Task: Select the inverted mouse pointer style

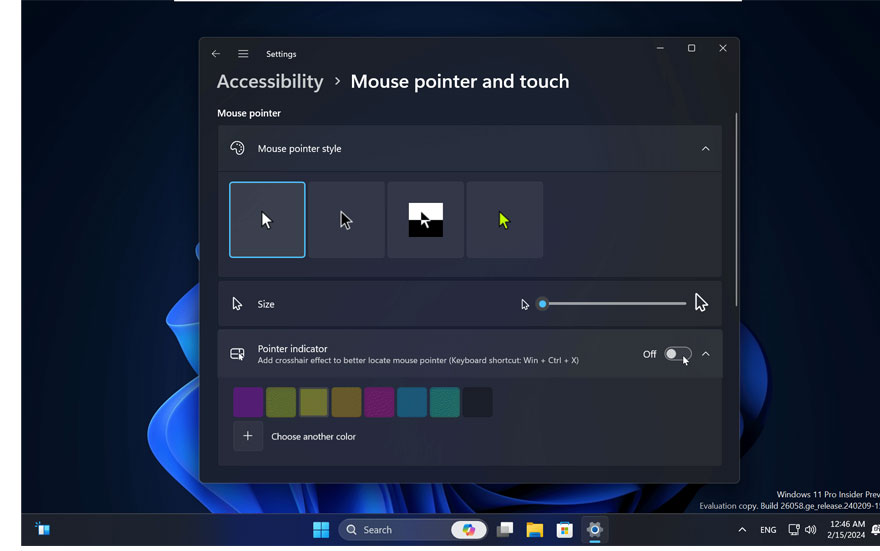Action: (x=425, y=220)
